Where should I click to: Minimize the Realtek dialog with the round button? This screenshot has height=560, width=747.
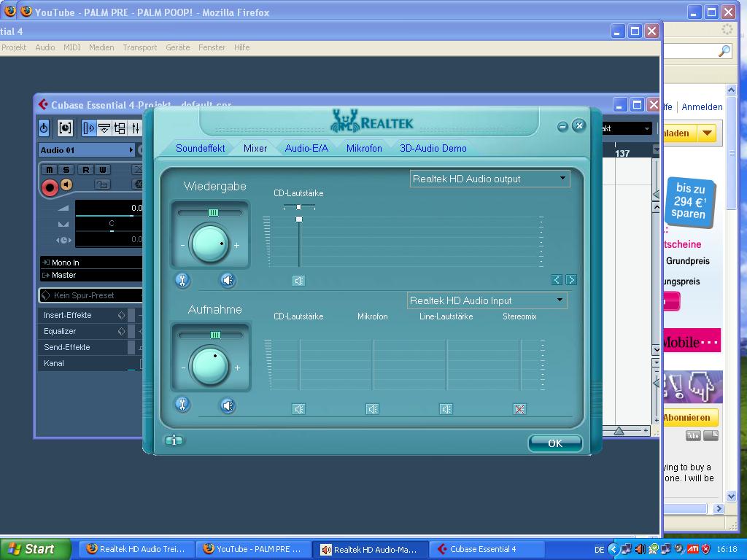coord(562,126)
